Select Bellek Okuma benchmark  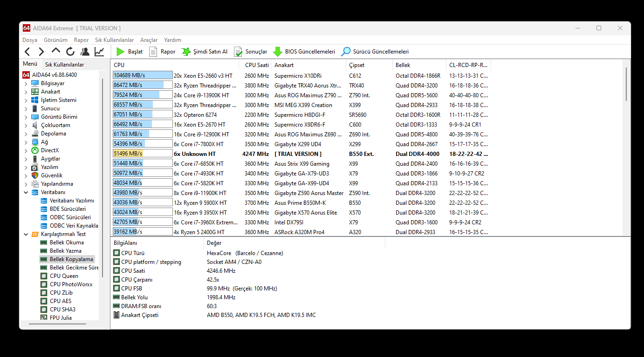pyautogui.click(x=67, y=242)
